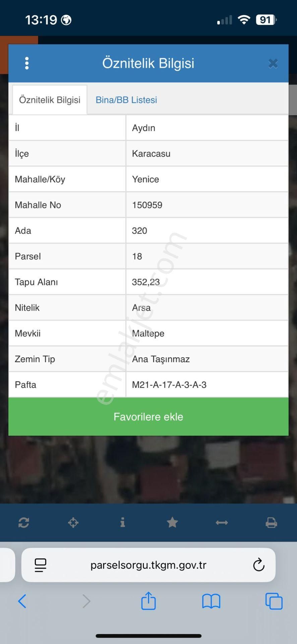Tap the map refresh arrows icon
The width and height of the screenshot is (297, 644).
24,523
